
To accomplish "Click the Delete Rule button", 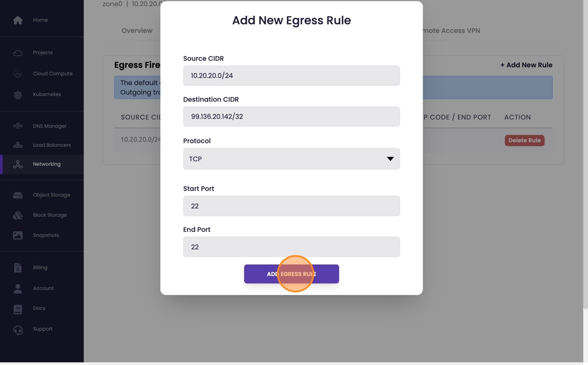I will click(x=524, y=141).
